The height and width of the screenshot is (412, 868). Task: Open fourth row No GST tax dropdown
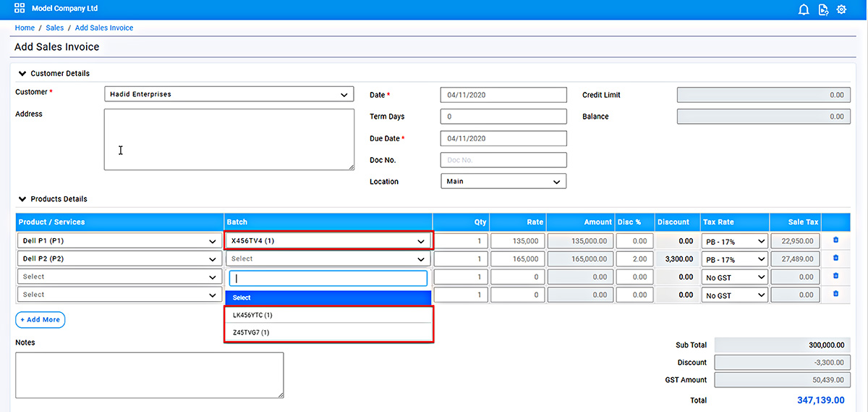click(734, 295)
